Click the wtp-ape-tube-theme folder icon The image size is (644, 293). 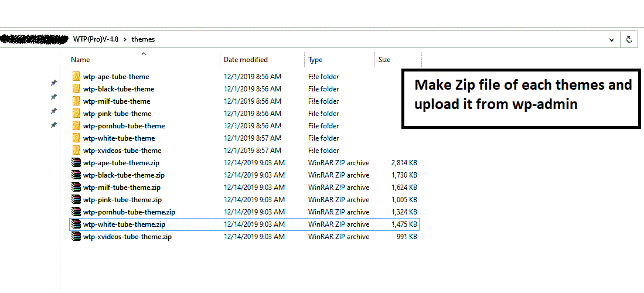coord(76,76)
